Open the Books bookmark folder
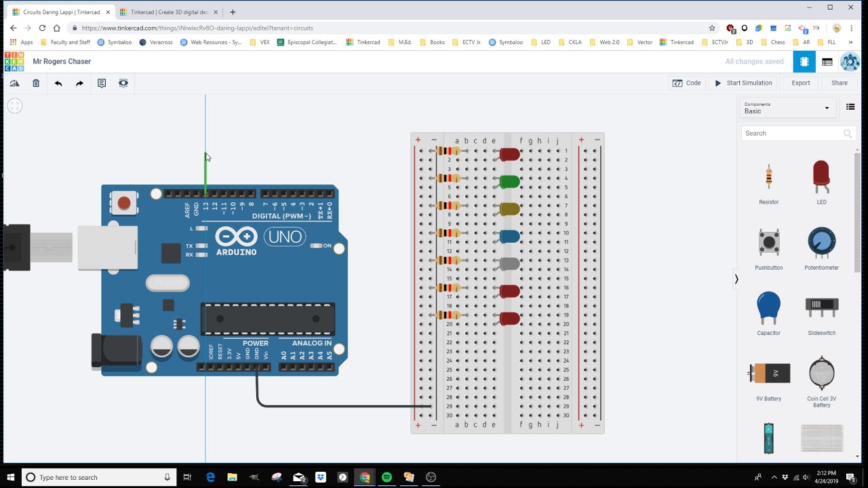868x488 pixels. pyautogui.click(x=432, y=42)
